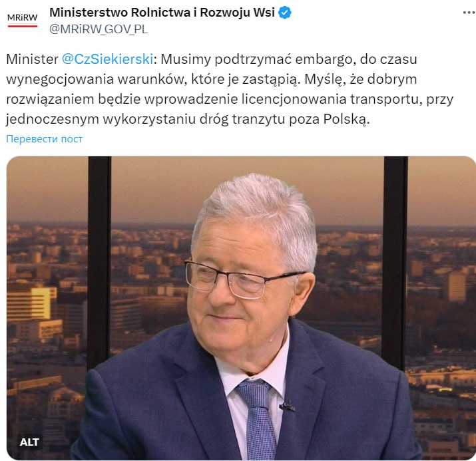The image size is (476, 461).
Task: Click the red underline in the MRiRW logo
Action: [x=23, y=26]
